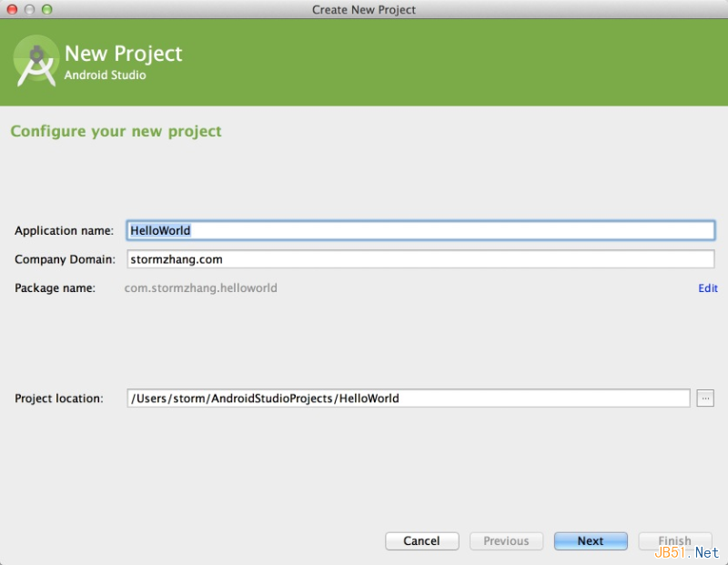Click the Project location path field
728x565 pixels.
coord(408,399)
